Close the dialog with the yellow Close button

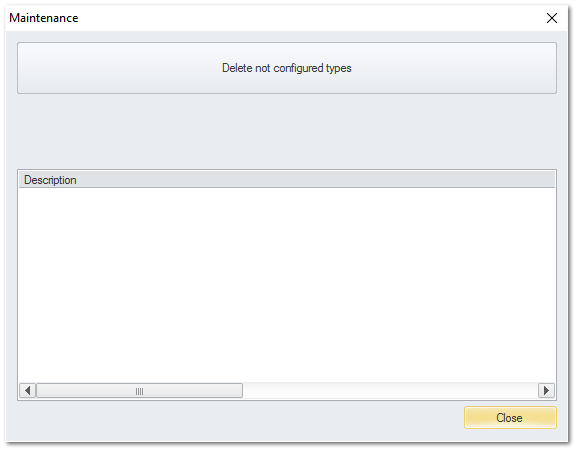[510, 418]
